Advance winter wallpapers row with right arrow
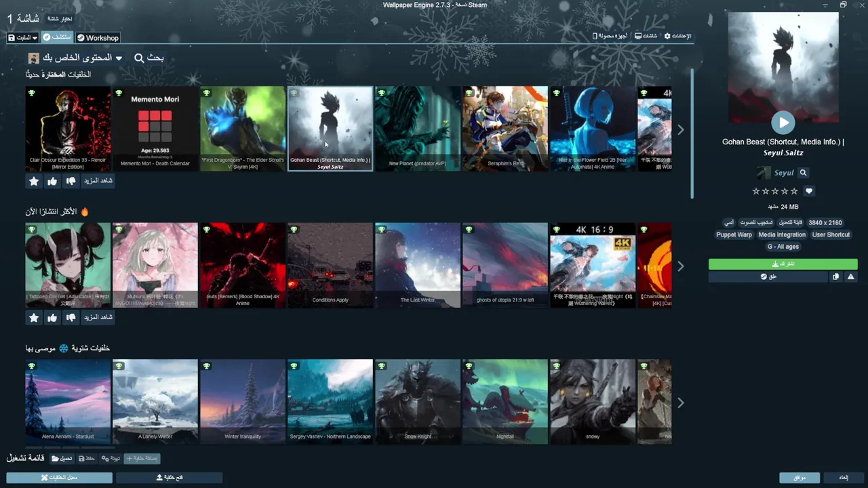Viewport: 868px width, 488px height. (681, 403)
